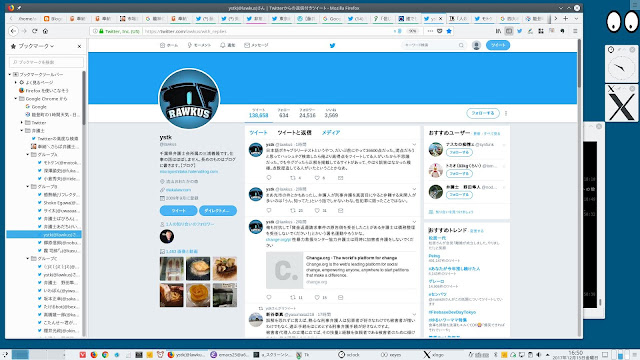
Task: Click the page vertical scrollbar
Action: click(x=579, y=187)
